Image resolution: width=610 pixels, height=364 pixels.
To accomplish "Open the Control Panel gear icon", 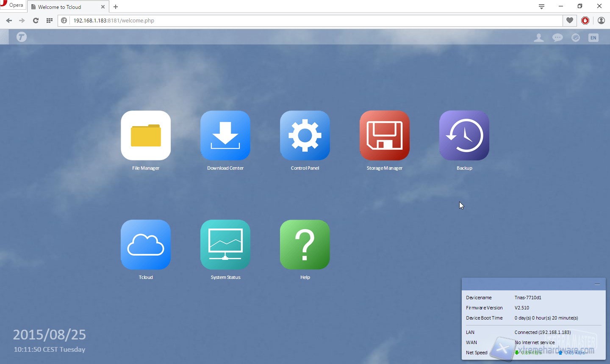I will click(x=305, y=135).
